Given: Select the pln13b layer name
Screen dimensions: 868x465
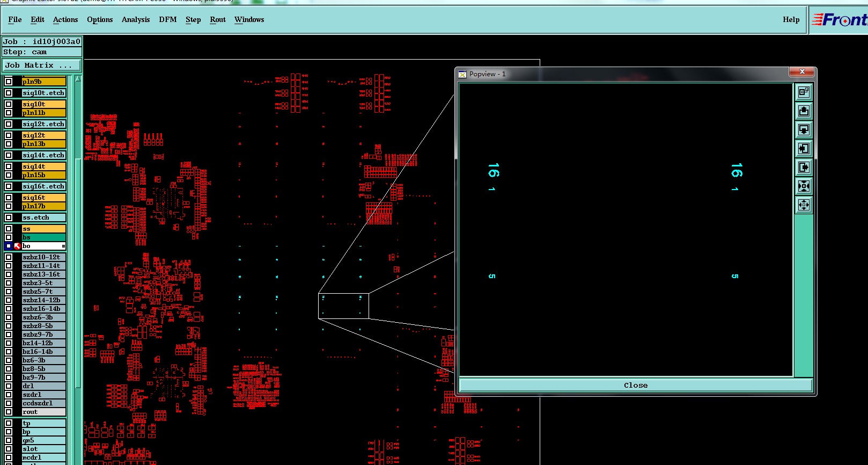Looking at the screenshot, I should point(44,144).
